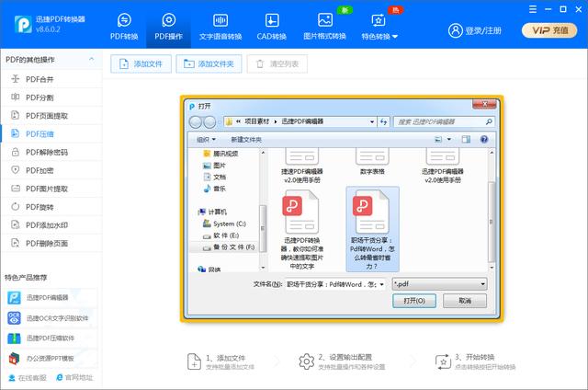588x390 pixels.
Task: Select 备份文件 (F:) drive
Action: [x=229, y=247]
